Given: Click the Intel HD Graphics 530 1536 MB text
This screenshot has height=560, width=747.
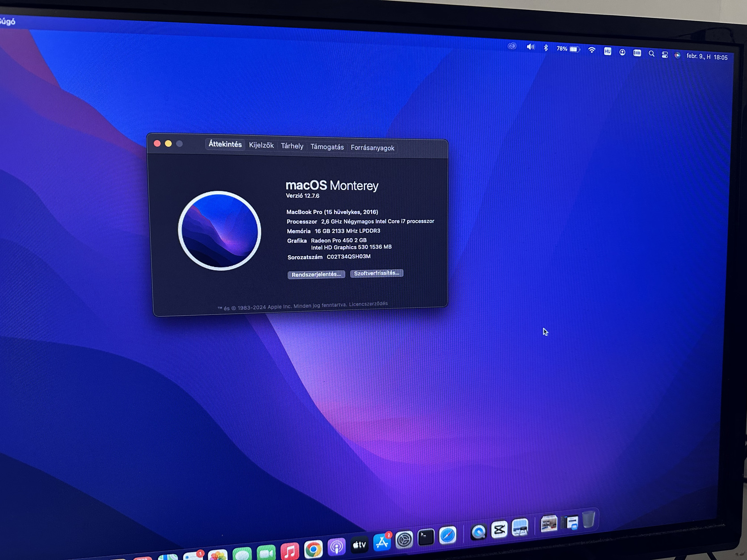Looking at the screenshot, I should click(x=351, y=247).
